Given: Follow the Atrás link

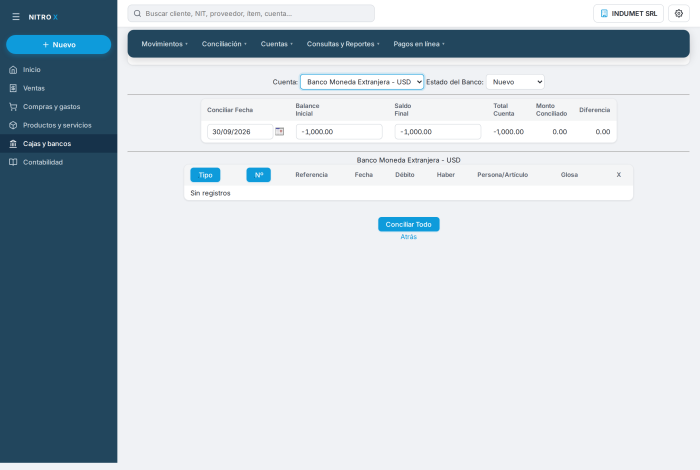Looking at the screenshot, I should (x=408, y=237).
